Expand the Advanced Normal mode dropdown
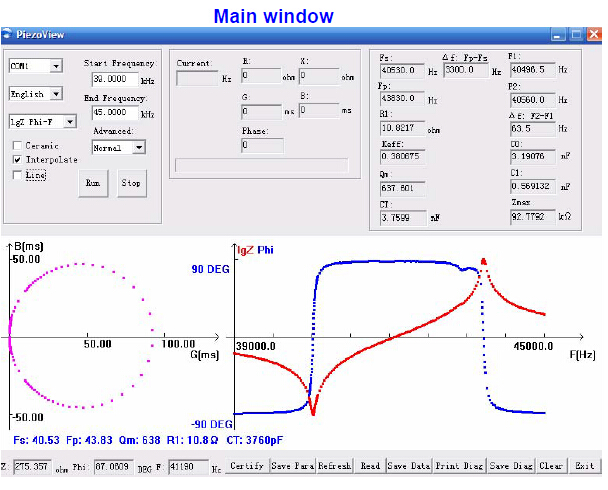This screenshot has height=490, width=608. click(x=138, y=147)
